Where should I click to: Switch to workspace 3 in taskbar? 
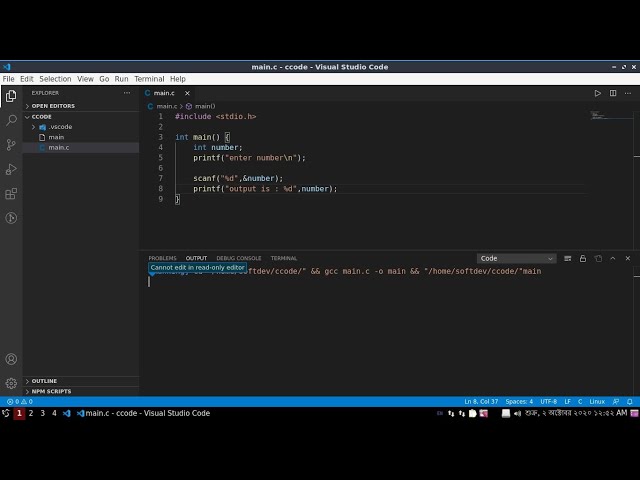(x=42, y=413)
